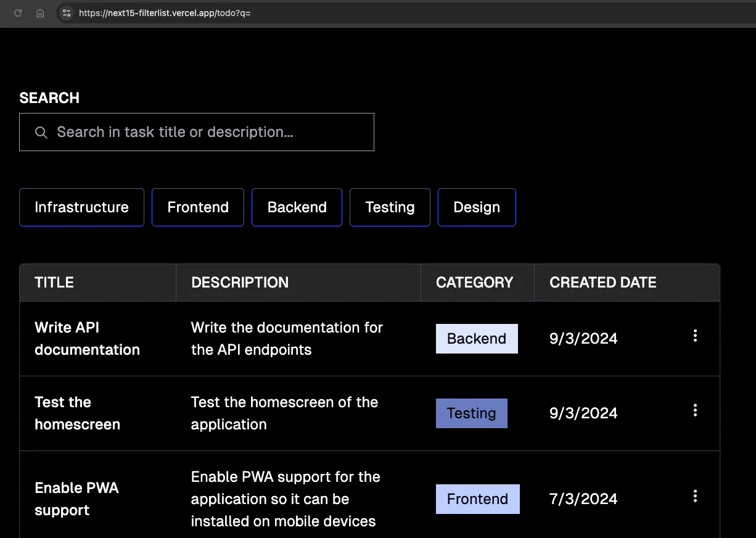Click the browser reload icon
Screen dimensions: 756x538
18,13
